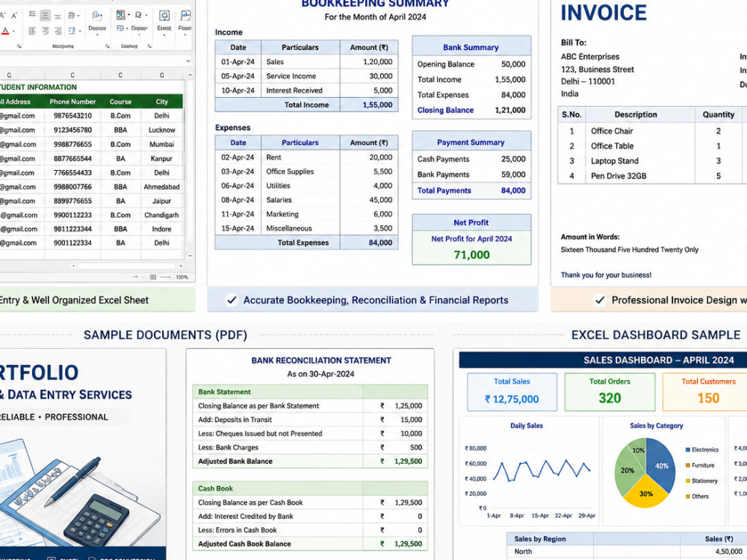This screenshot has height=560, width=747.
Task: Open the font group dialog launcher
Action: (x=19, y=46)
